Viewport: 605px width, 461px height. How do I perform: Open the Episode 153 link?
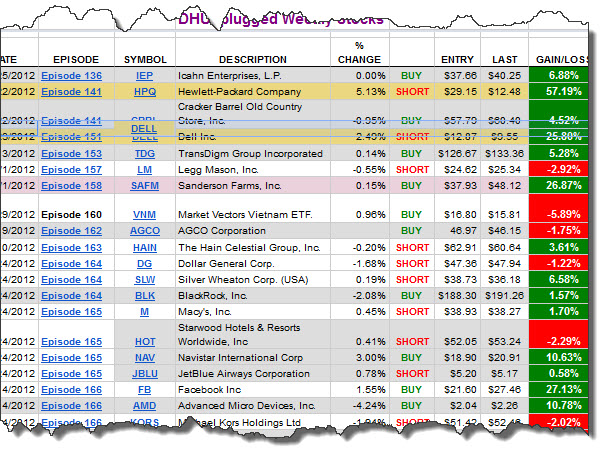71,154
